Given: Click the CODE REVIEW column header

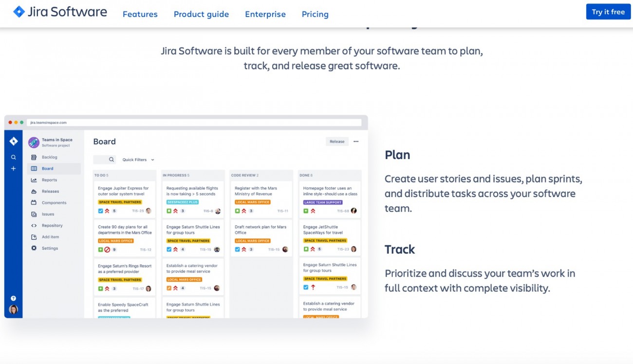Looking at the screenshot, I should click(x=261, y=175).
